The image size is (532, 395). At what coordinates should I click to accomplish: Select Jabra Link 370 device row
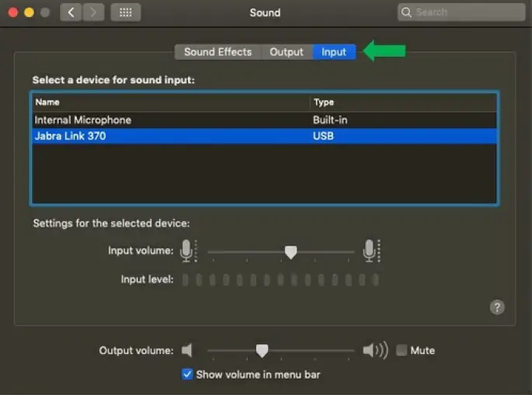pos(264,136)
